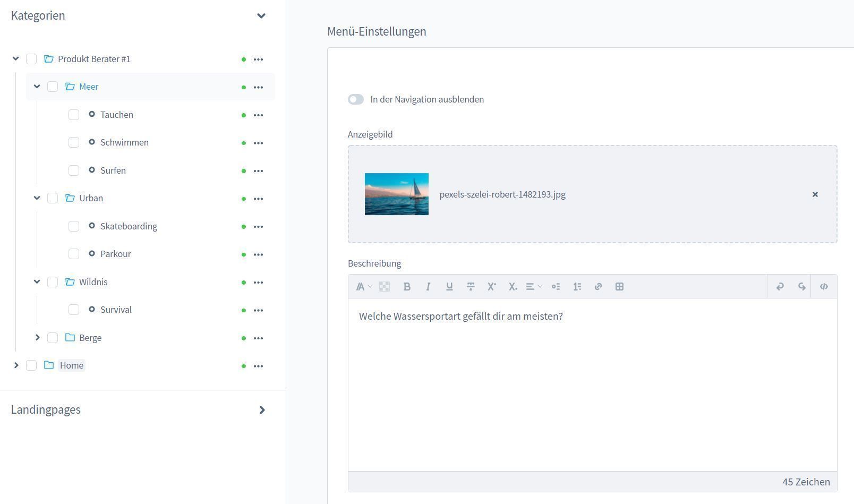Insert a table in the description
The height and width of the screenshot is (504, 854).
(619, 287)
